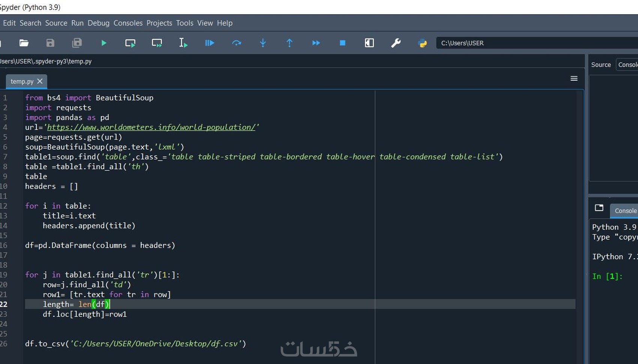Screen dimensions: 638x364
Task: Open the Projects menu
Action: (159, 23)
